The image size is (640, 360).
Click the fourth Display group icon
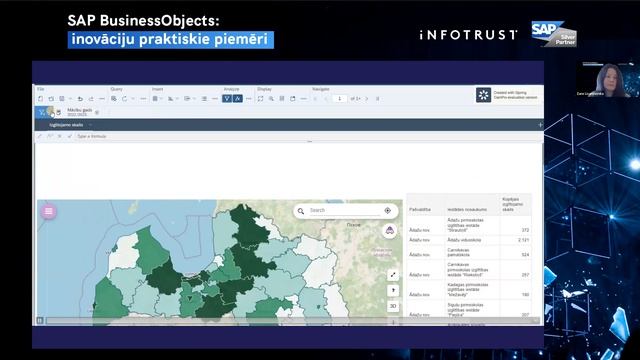pyautogui.click(x=293, y=99)
